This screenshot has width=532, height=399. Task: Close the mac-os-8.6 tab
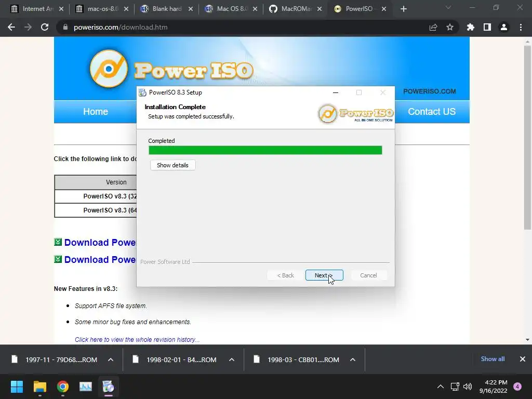coord(126,9)
